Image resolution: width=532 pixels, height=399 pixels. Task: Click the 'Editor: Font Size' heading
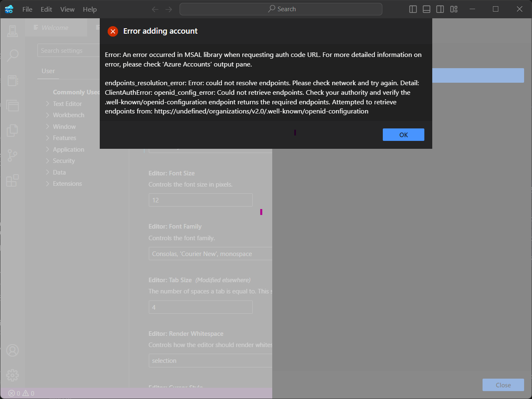tap(172, 173)
